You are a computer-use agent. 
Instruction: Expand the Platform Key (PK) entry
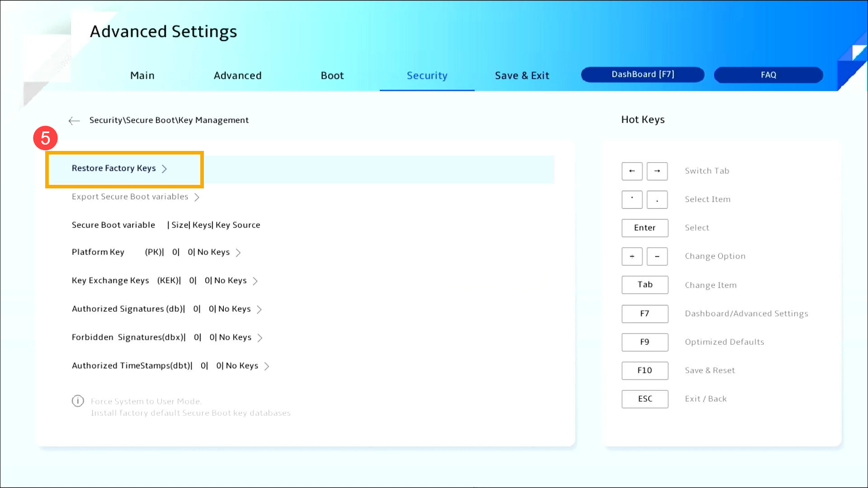pyautogui.click(x=156, y=252)
